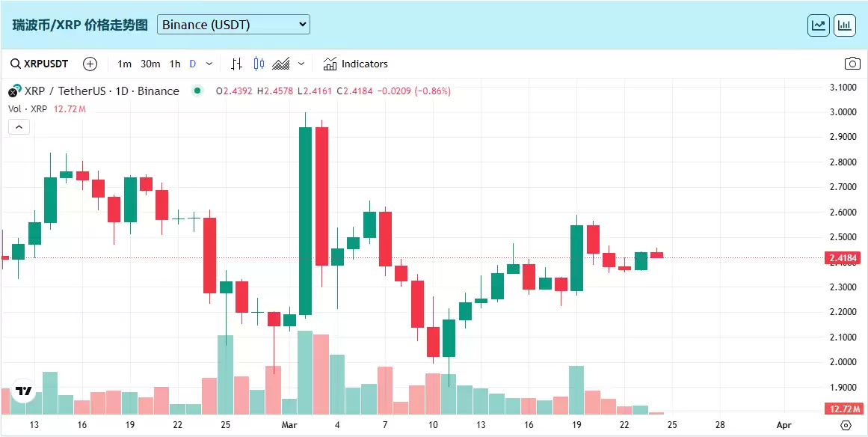Image resolution: width=868 pixels, height=437 pixels.
Task: Click the XRPUSDT symbol search
Action: coord(39,64)
